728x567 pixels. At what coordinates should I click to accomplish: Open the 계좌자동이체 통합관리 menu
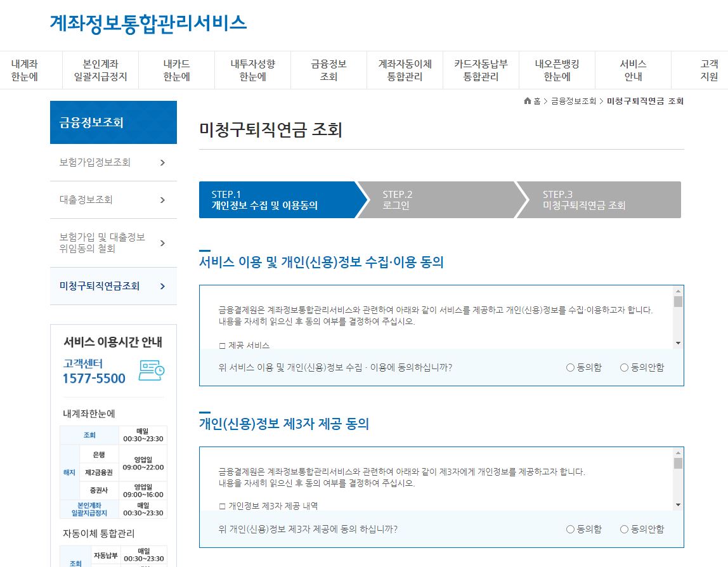405,69
